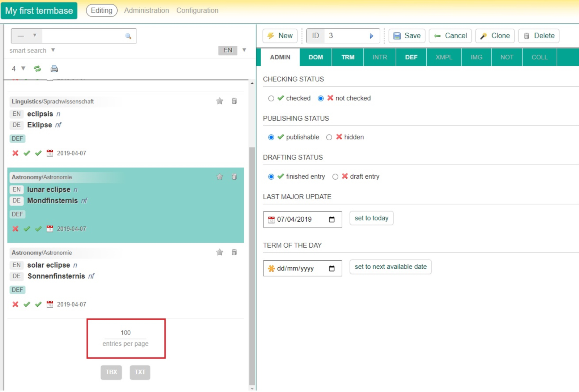The image size is (579, 392).
Task: Click the green refresh arrows icon
Action: tap(37, 69)
